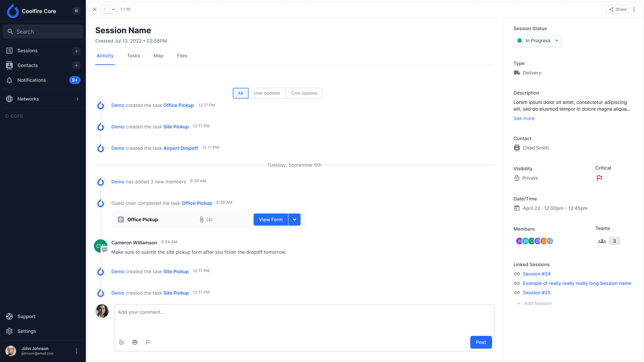Select the All updates filter
The image size is (644, 362).
240,93
